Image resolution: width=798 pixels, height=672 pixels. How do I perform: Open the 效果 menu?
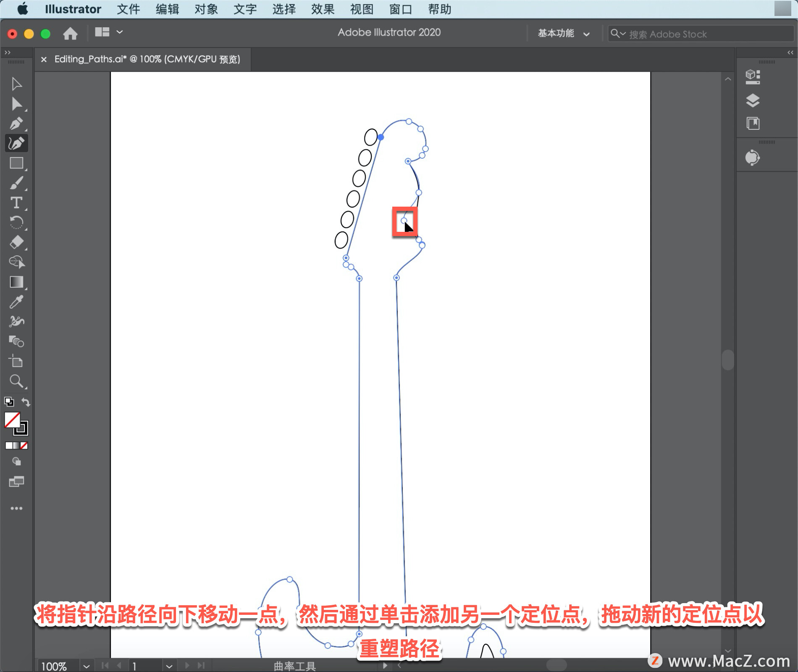click(323, 9)
